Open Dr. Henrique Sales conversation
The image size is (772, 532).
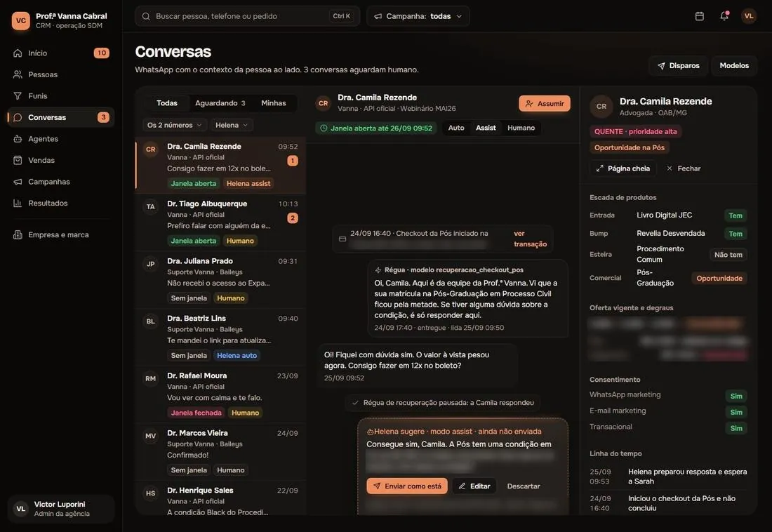pos(220,498)
